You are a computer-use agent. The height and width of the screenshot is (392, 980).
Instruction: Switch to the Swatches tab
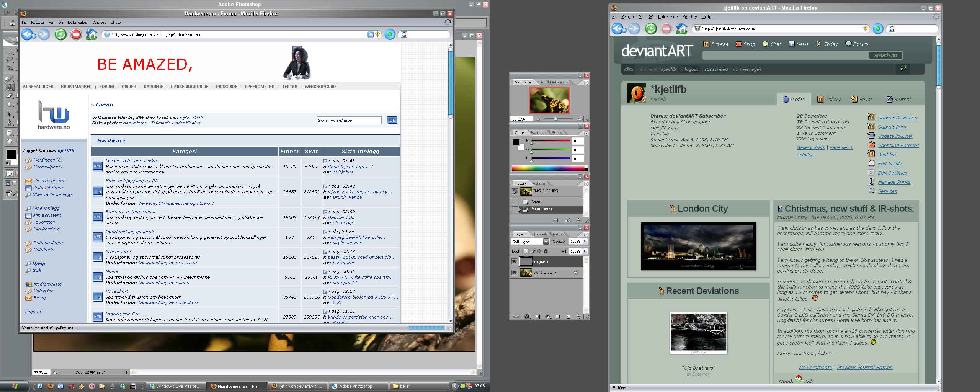pos(538,133)
